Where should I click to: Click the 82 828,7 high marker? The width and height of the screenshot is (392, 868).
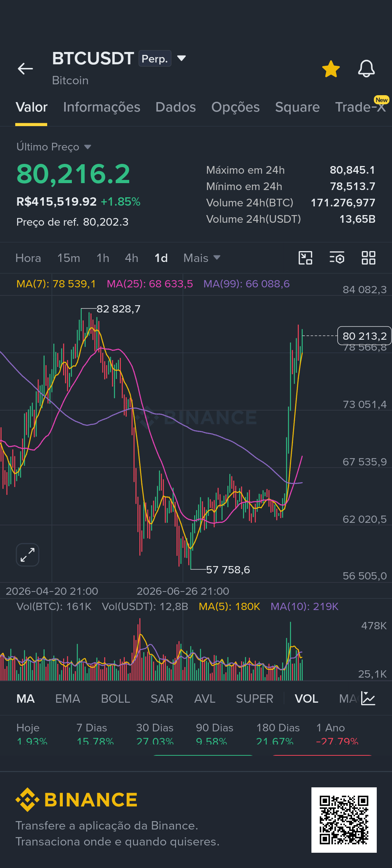point(118,309)
